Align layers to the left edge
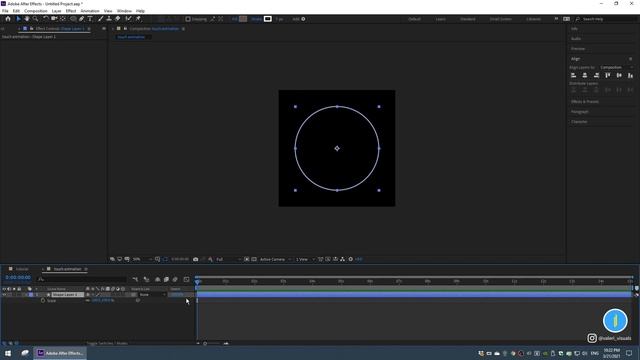640x360 pixels. click(x=573, y=75)
